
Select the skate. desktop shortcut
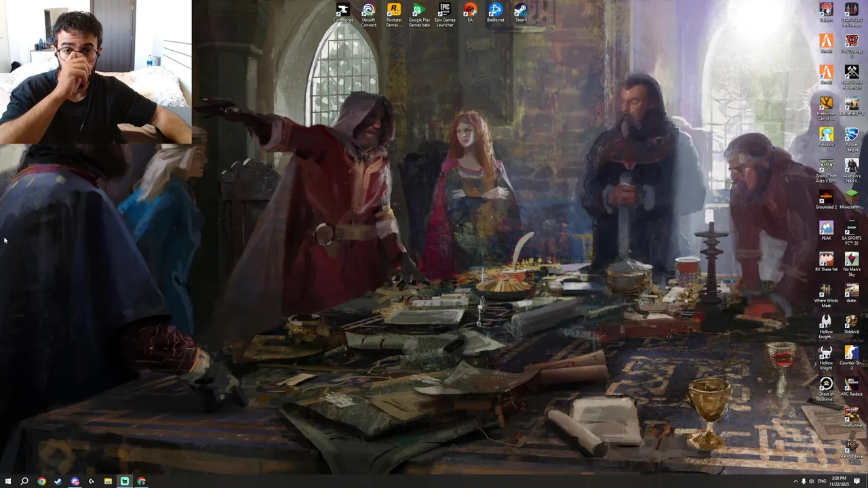pos(852,293)
